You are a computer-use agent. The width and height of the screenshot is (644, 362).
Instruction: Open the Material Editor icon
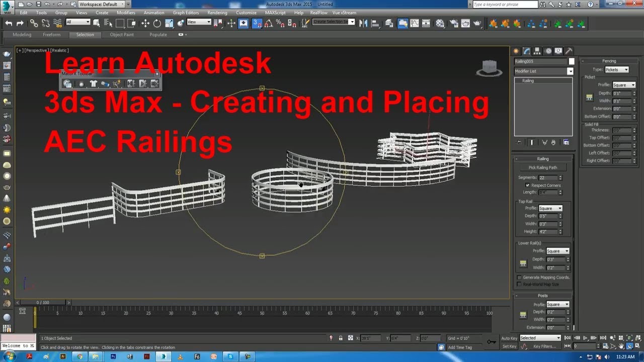pyautogui.click(x=440, y=23)
